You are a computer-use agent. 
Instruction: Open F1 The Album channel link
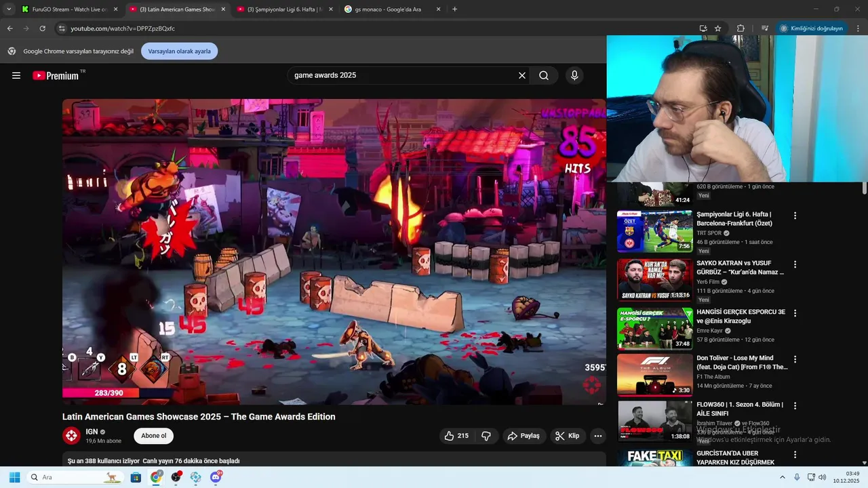point(713,377)
